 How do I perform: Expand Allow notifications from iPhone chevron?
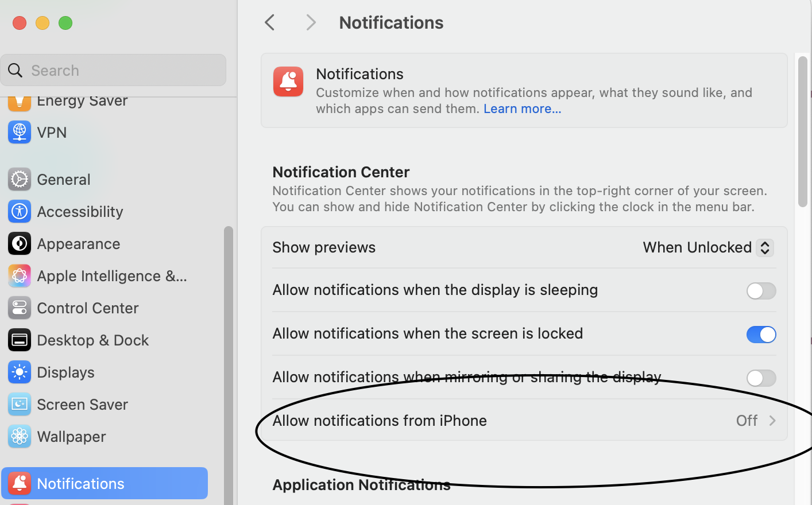pyautogui.click(x=772, y=421)
